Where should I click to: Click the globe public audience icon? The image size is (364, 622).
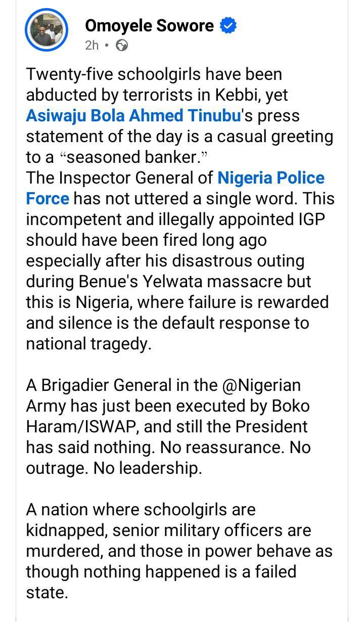coord(121,46)
